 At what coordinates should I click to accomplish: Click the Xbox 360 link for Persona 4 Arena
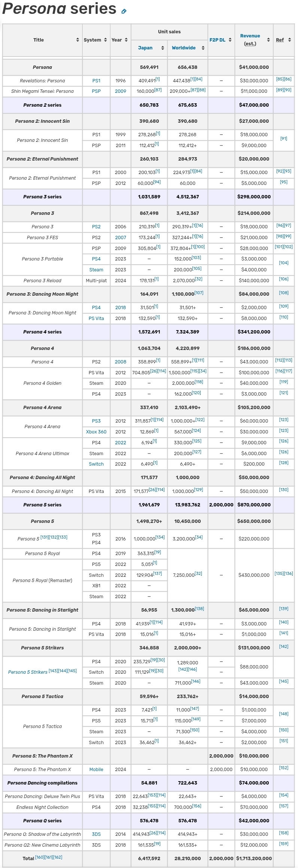[x=96, y=432]
